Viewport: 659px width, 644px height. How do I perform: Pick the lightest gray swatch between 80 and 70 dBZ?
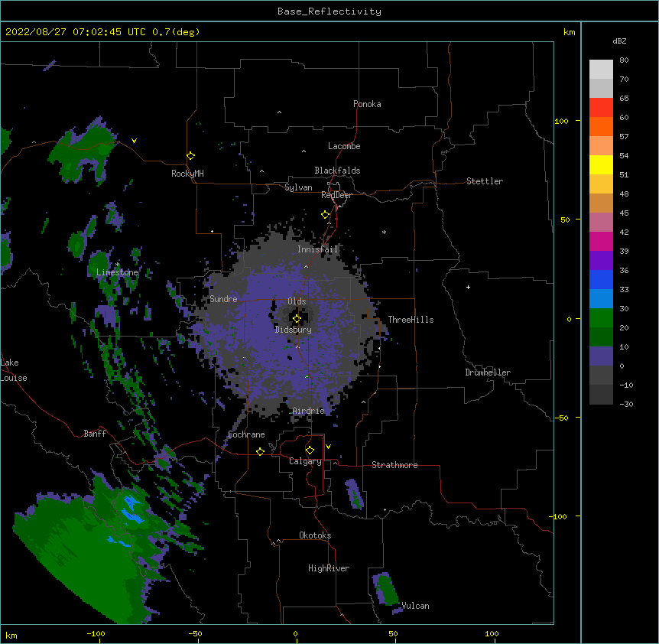601,69
